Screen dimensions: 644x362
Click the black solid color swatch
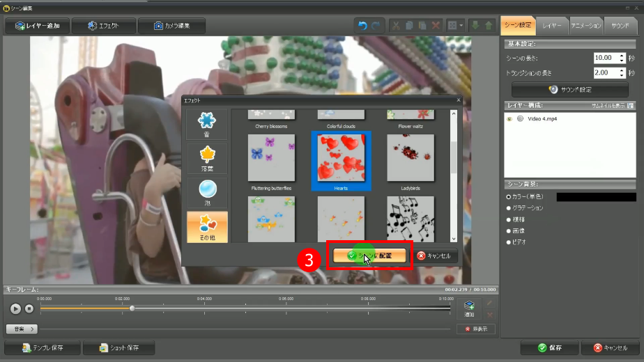pyautogui.click(x=595, y=197)
